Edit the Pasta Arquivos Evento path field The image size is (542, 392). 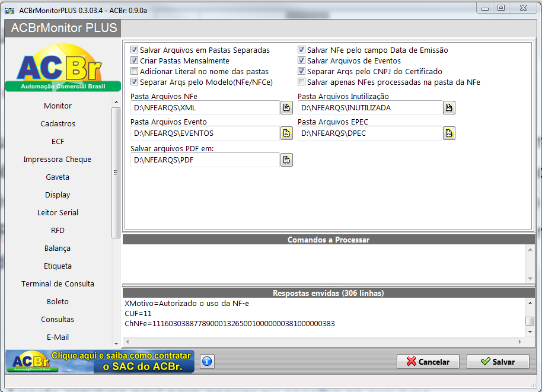(x=205, y=133)
